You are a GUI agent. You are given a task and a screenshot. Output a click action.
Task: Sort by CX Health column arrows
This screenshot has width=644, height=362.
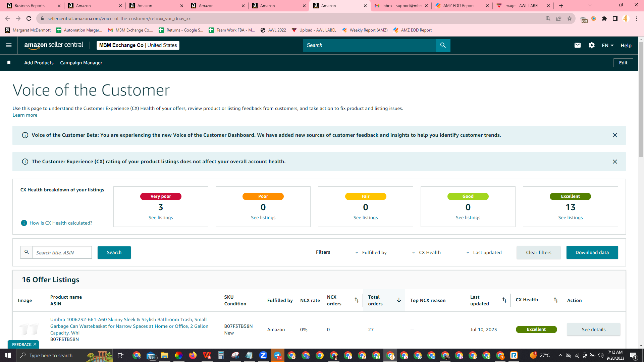point(556,300)
